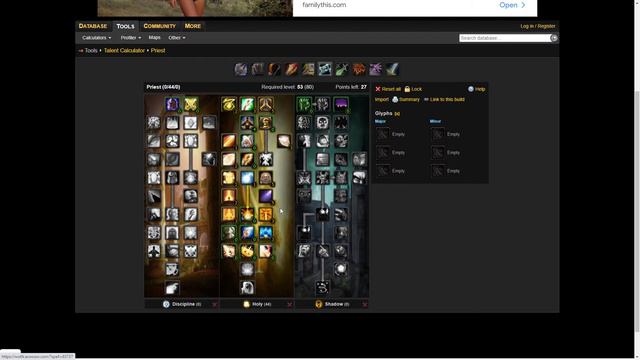This screenshot has width=640, height=360.
Task: Open the Profiler dropdown menu
Action: (131, 38)
